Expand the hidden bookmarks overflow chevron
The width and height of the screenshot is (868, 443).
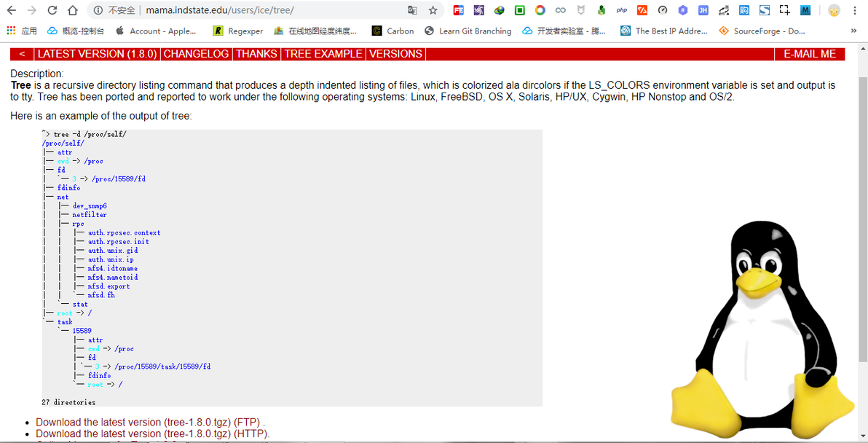coord(853,31)
